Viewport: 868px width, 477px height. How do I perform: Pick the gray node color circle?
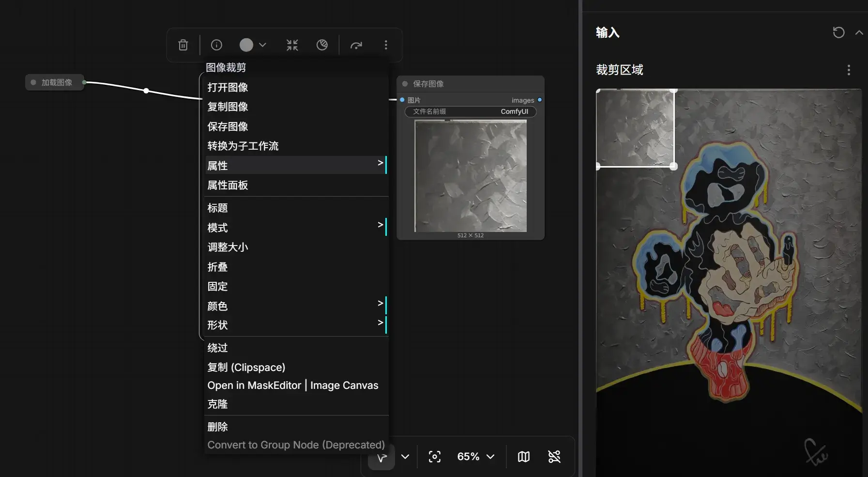(x=246, y=45)
